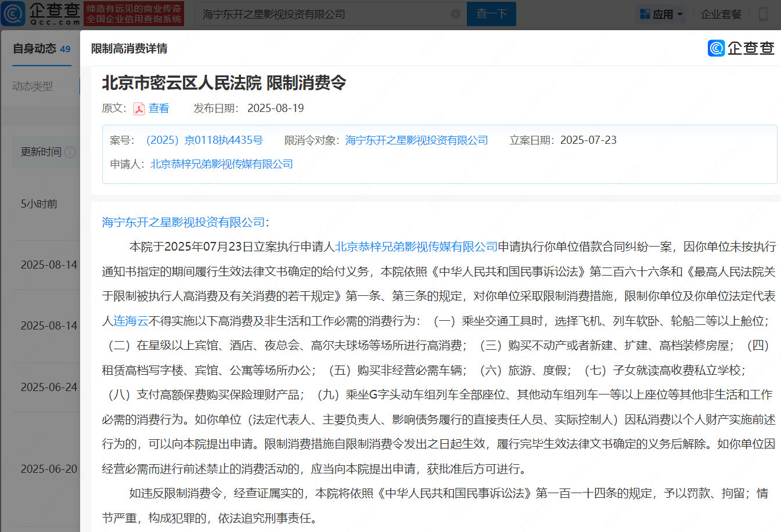
Task: Focus the company name search field
Action: point(331,14)
